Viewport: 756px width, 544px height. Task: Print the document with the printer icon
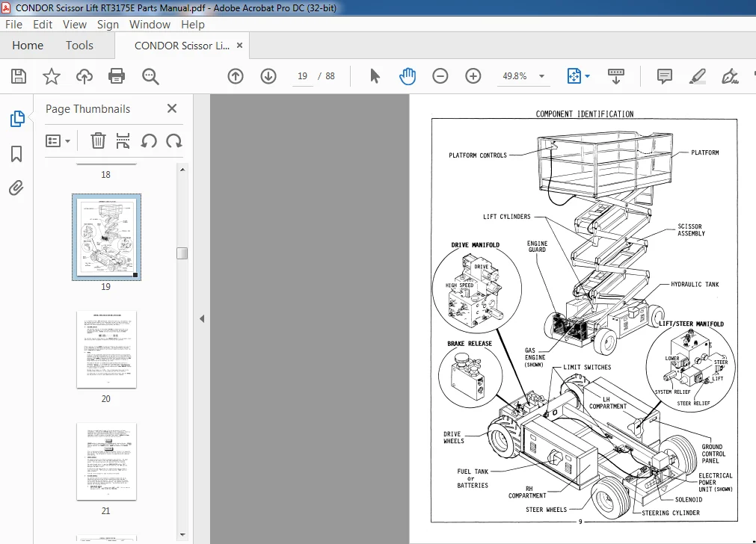(x=117, y=76)
